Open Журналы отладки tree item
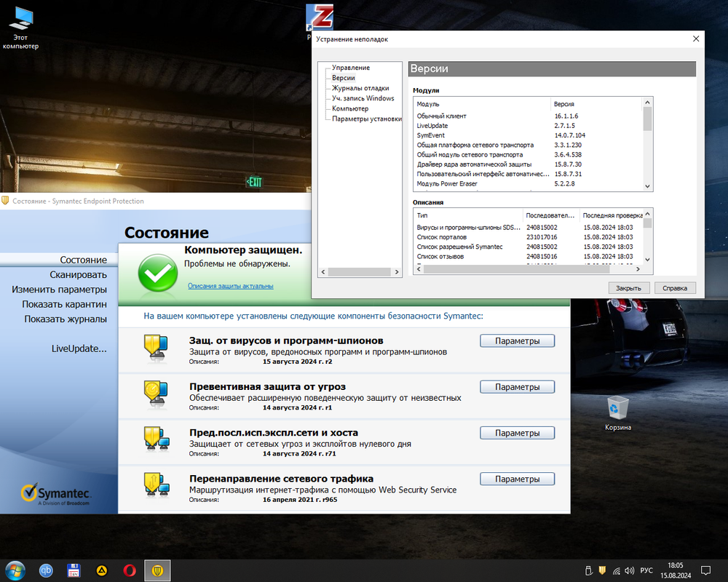728x582 pixels. tap(360, 88)
